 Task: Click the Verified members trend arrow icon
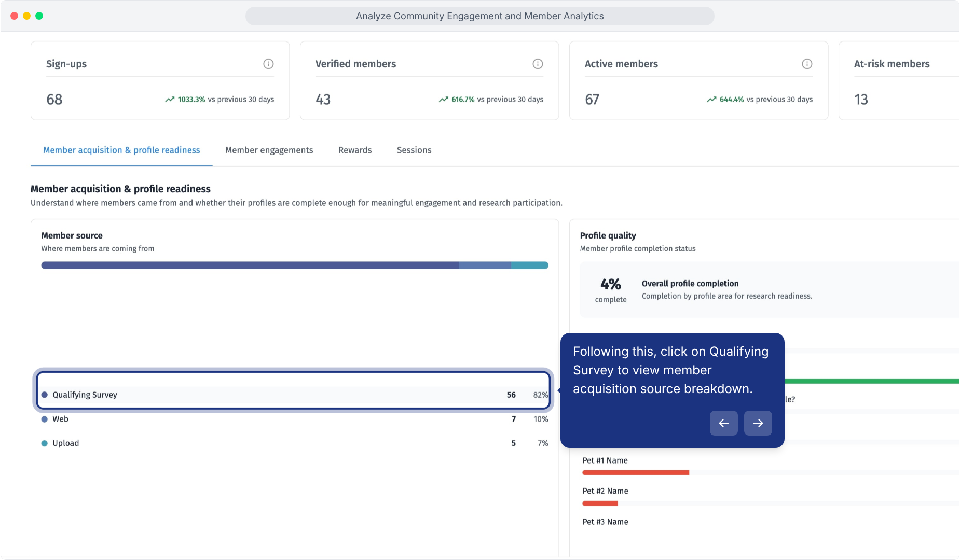click(444, 100)
